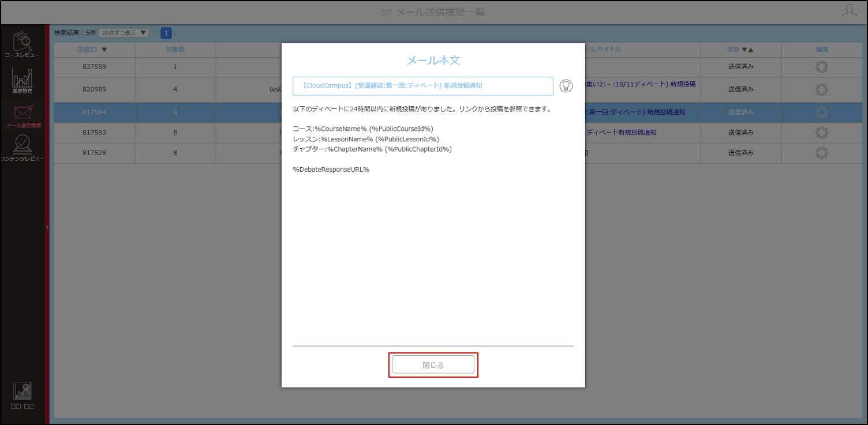Click the gear icon for row 837559
This screenshot has width=868, height=425.
point(822,67)
